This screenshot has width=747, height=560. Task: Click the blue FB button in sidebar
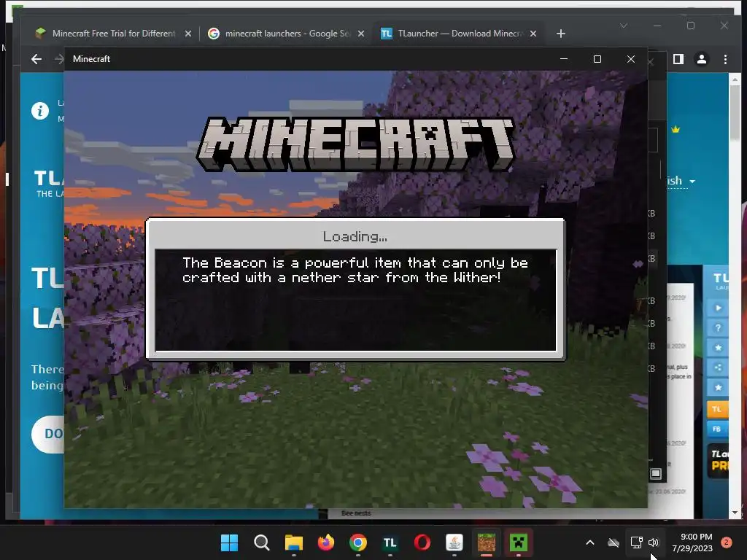click(x=718, y=429)
